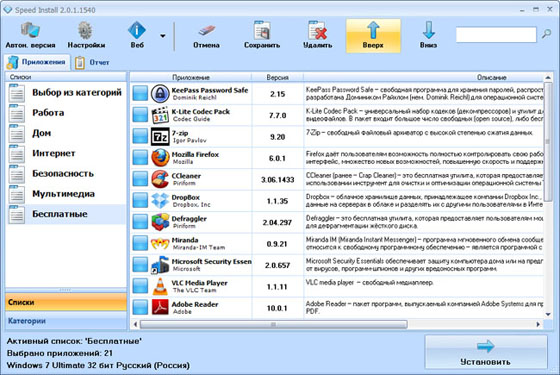
Task: Focus the toolbar search field
Action: pyautogui.click(x=496, y=35)
